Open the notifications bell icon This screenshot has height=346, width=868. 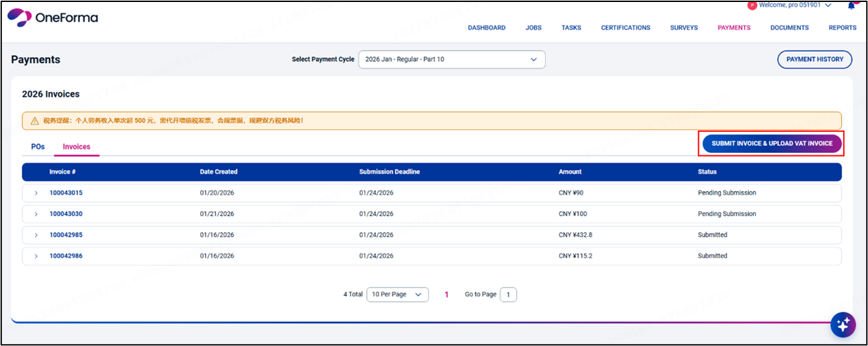point(852,5)
